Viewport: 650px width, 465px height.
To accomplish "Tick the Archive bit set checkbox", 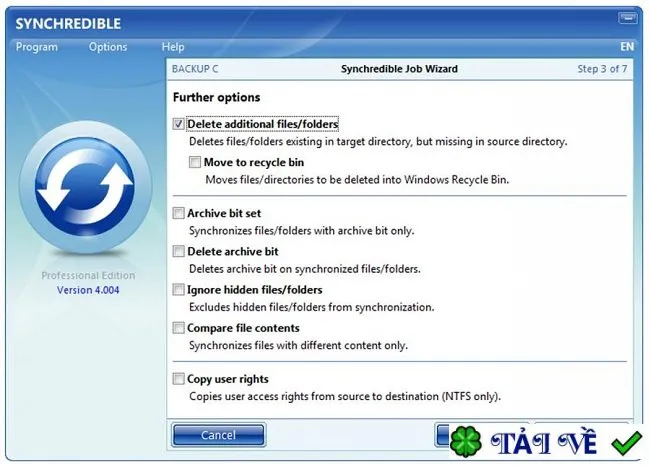I will click(x=178, y=213).
